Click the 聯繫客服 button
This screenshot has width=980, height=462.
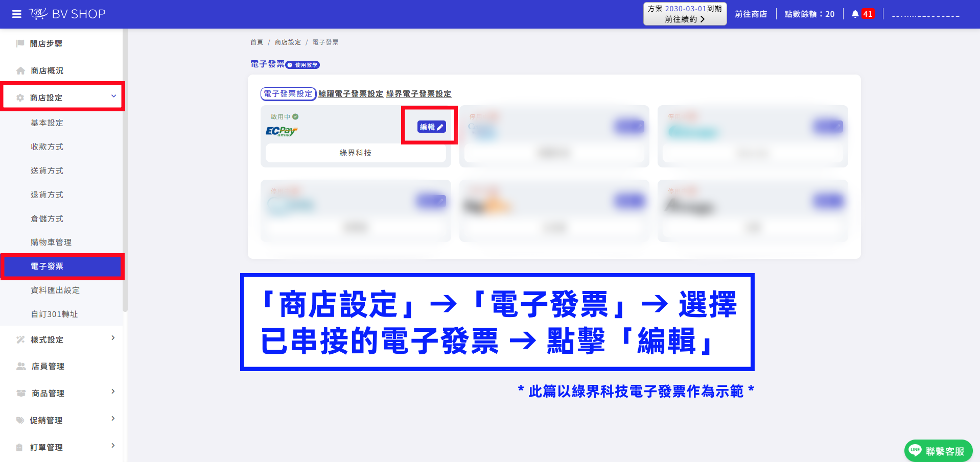pyautogui.click(x=938, y=451)
